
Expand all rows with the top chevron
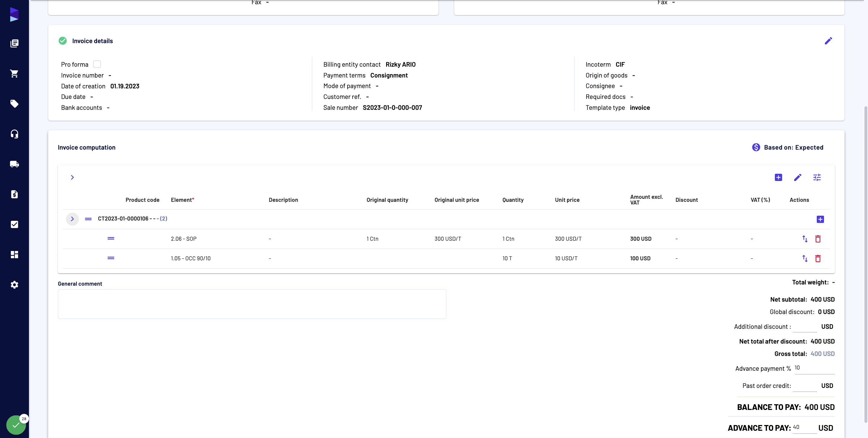click(x=72, y=177)
